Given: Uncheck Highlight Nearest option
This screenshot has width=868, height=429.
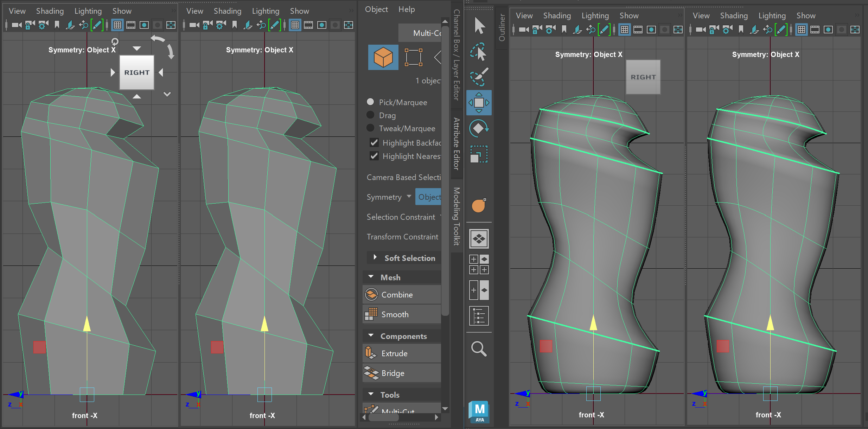Looking at the screenshot, I should [374, 156].
